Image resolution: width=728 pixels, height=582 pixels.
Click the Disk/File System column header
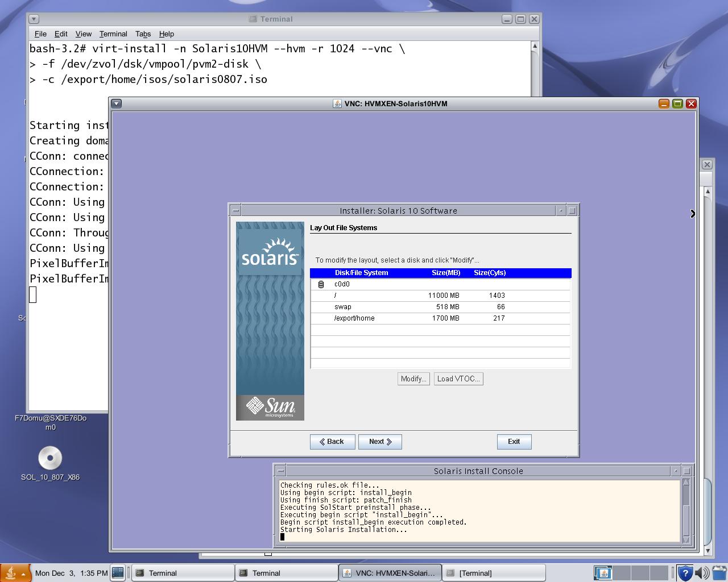tap(361, 273)
